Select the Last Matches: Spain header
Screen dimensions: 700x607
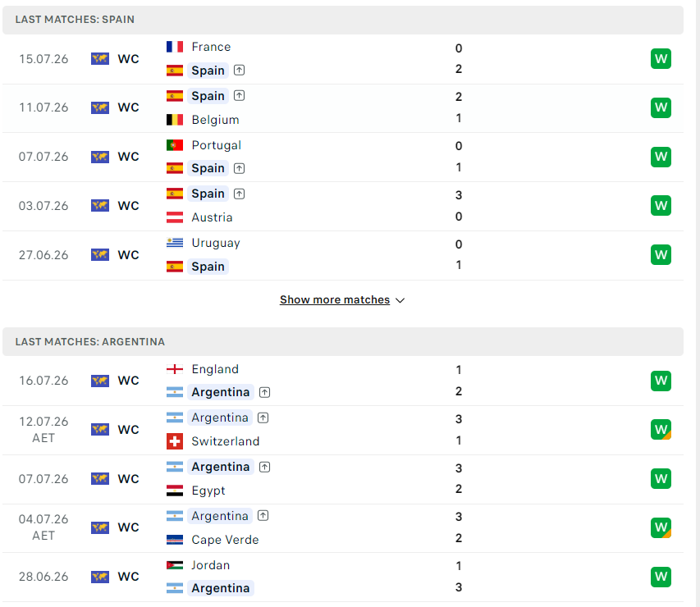343,20
